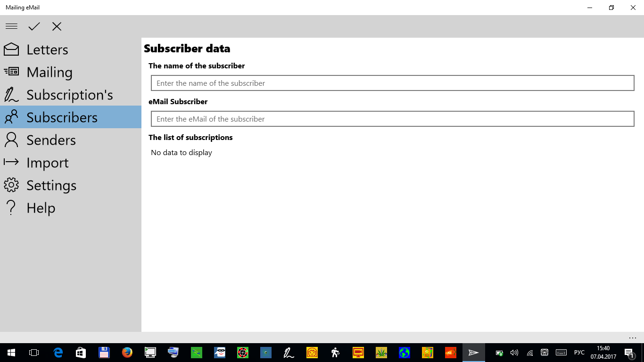
Task: Click the 'The name of the subscriber' label
Action: pyautogui.click(x=197, y=66)
